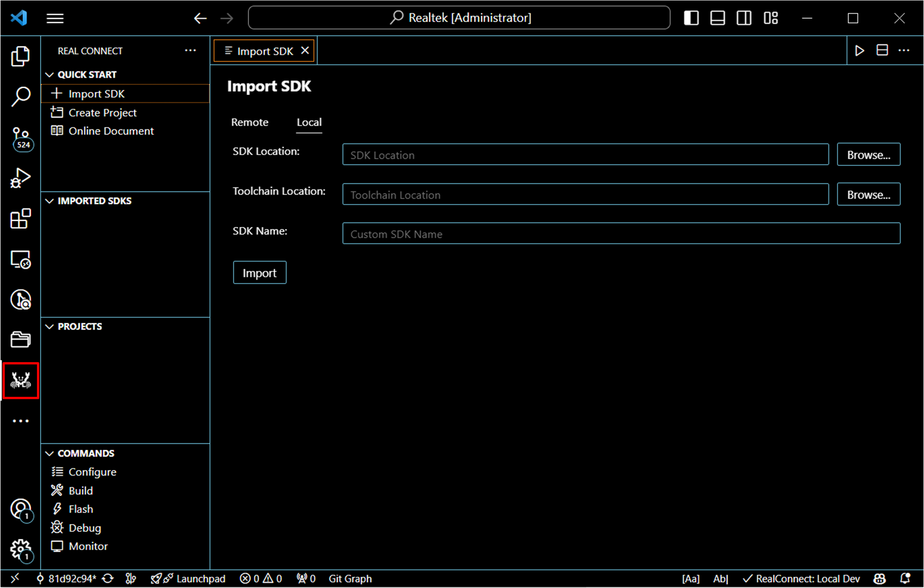Select the Local tab
The height and width of the screenshot is (588, 924).
tap(309, 122)
